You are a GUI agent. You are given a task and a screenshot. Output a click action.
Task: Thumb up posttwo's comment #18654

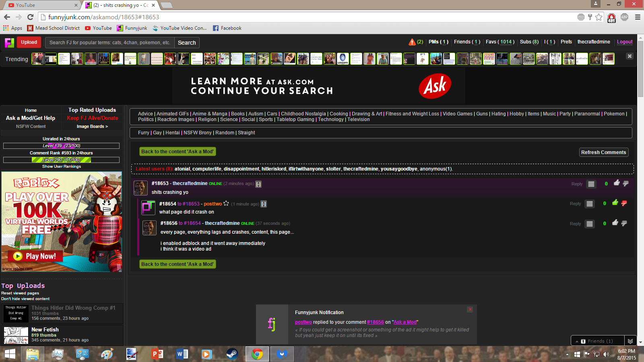(x=615, y=203)
